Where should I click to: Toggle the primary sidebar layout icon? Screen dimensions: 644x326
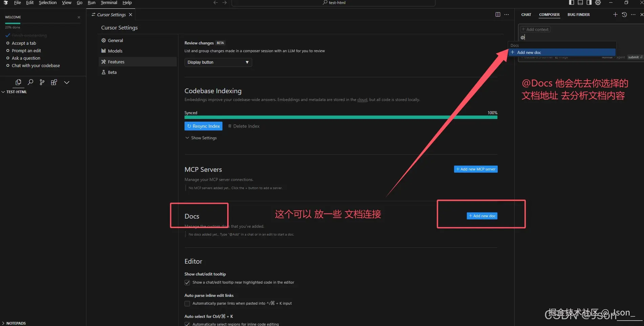[x=572, y=3]
